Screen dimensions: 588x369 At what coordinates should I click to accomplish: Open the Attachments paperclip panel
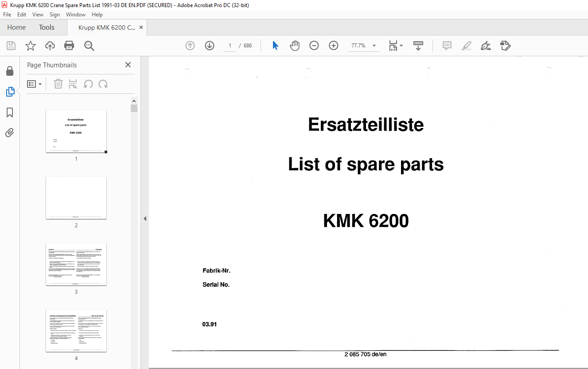coord(10,133)
